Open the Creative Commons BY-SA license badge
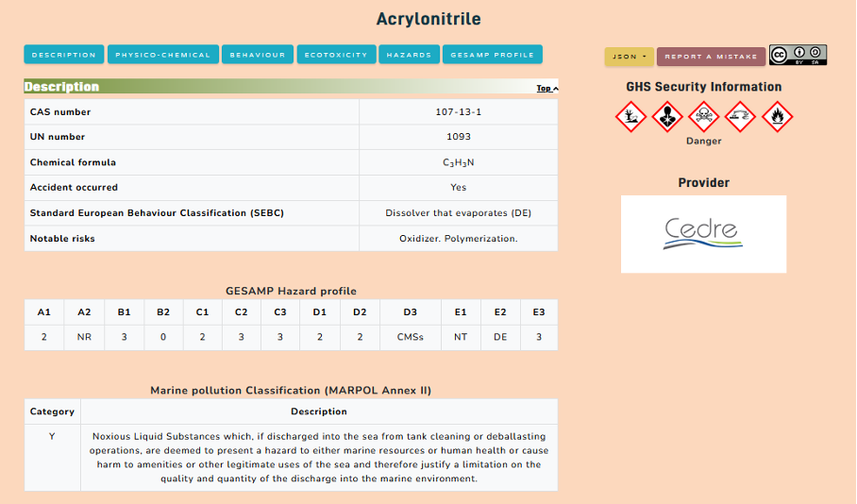 point(798,55)
